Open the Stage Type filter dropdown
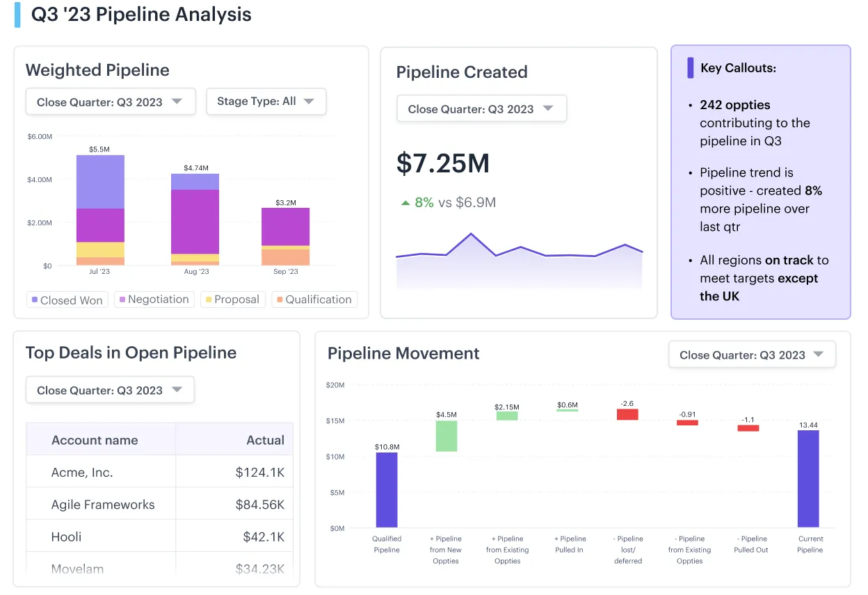Viewport: 868px width, 595px height. 266,101
